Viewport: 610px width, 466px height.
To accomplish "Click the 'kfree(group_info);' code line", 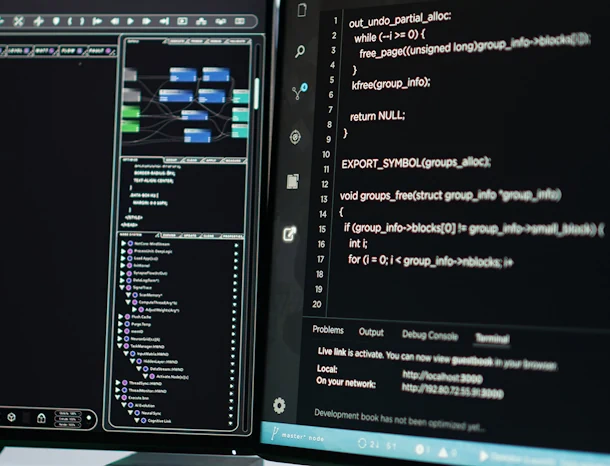I will coord(391,83).
